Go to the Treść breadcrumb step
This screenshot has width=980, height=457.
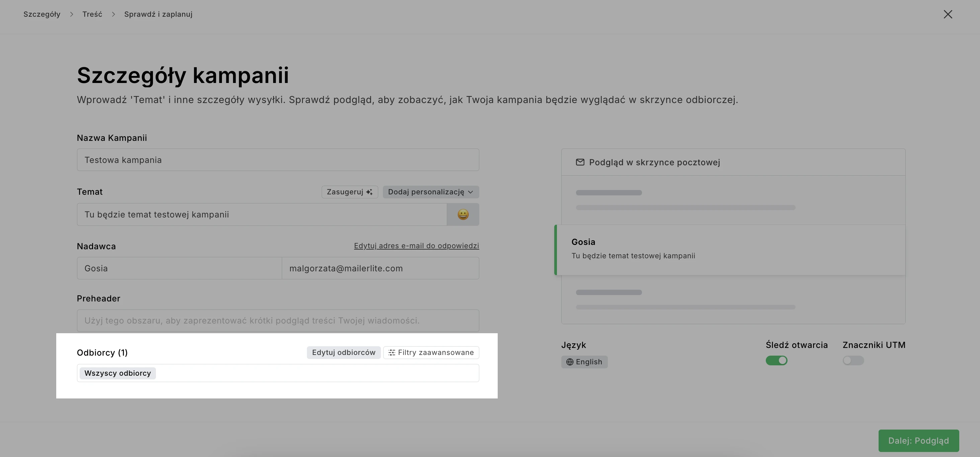click(92, 14)
